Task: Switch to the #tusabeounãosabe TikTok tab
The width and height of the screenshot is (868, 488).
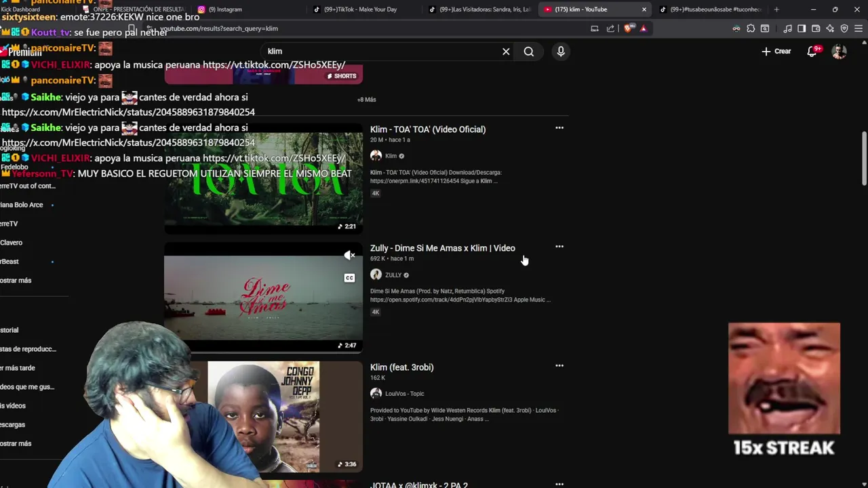Action: click(x=711, y=9)
